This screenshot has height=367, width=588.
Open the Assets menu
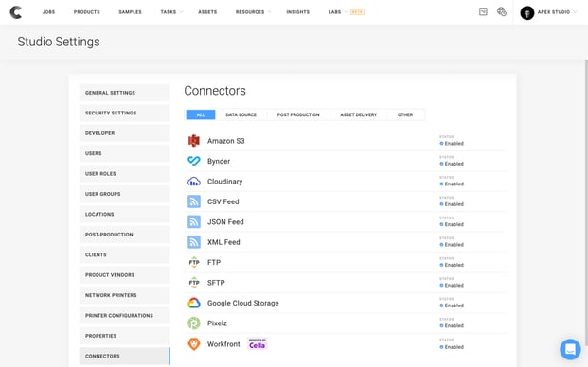pos(207,12)
